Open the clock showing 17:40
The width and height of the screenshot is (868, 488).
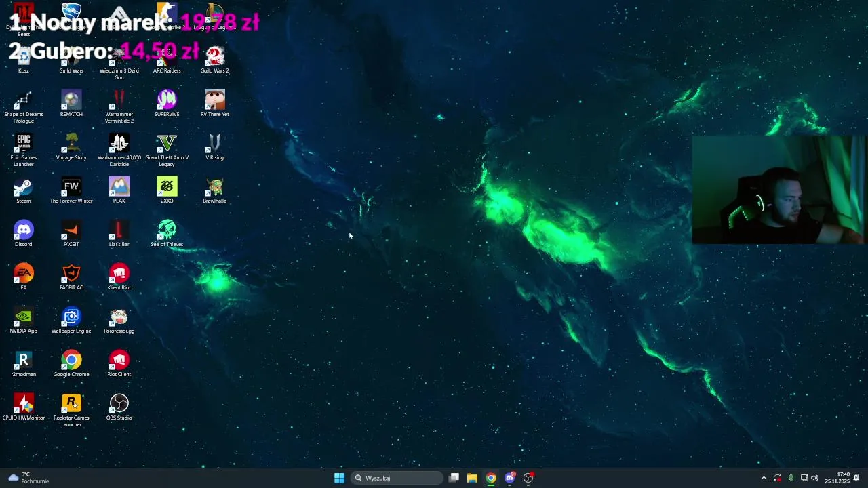click(837, 478)
